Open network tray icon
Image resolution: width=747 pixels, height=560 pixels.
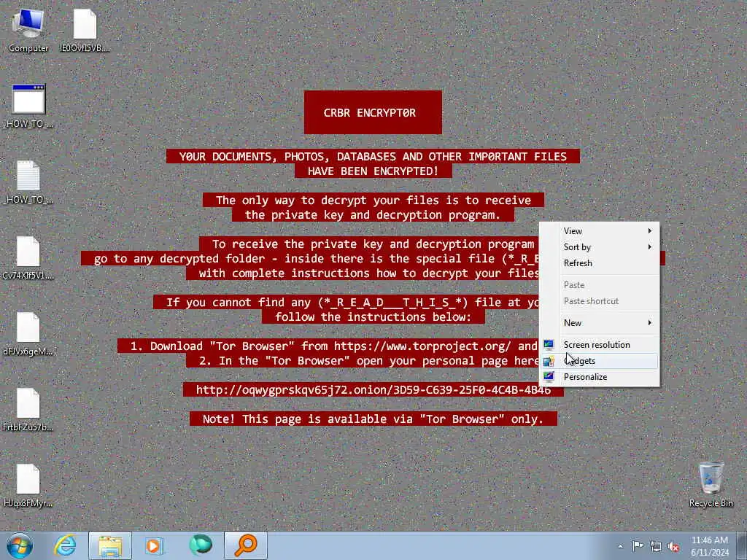(656, 546)
